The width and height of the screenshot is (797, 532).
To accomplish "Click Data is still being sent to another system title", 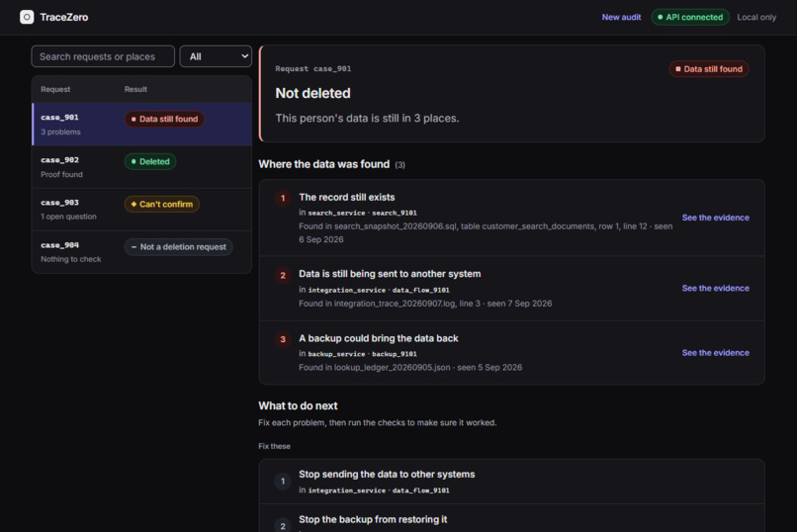I will (390, 274).
